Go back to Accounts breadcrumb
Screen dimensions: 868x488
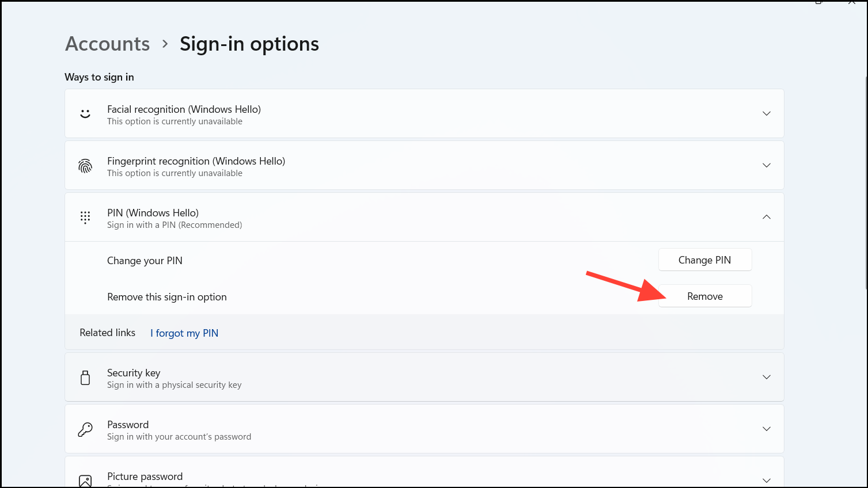pos(108,44)
